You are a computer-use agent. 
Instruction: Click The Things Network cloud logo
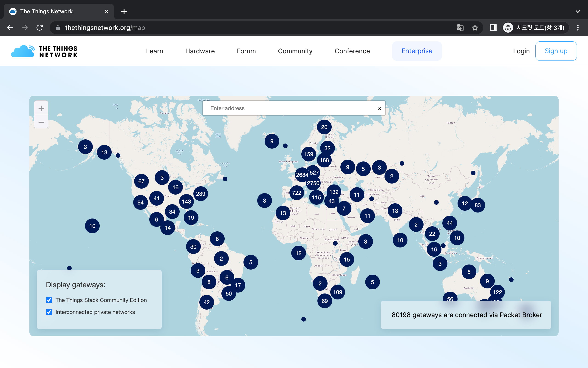pyautogui.click(x=44, y=51)
